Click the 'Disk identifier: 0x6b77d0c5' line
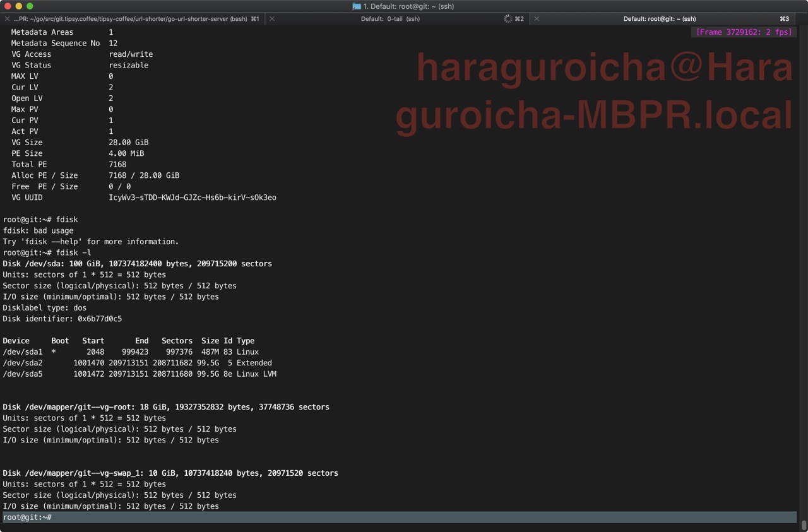808x532 pixels. (x=62, y=319)
